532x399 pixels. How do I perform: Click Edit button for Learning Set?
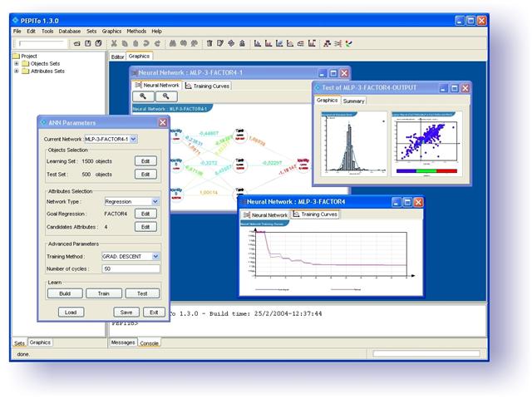[x=145, y=160]
